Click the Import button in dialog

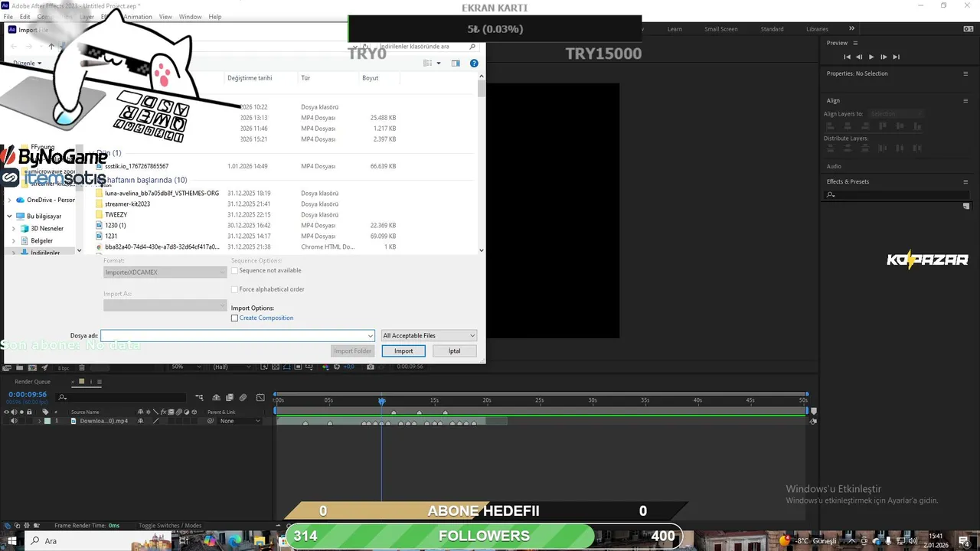tap(403, 350)
